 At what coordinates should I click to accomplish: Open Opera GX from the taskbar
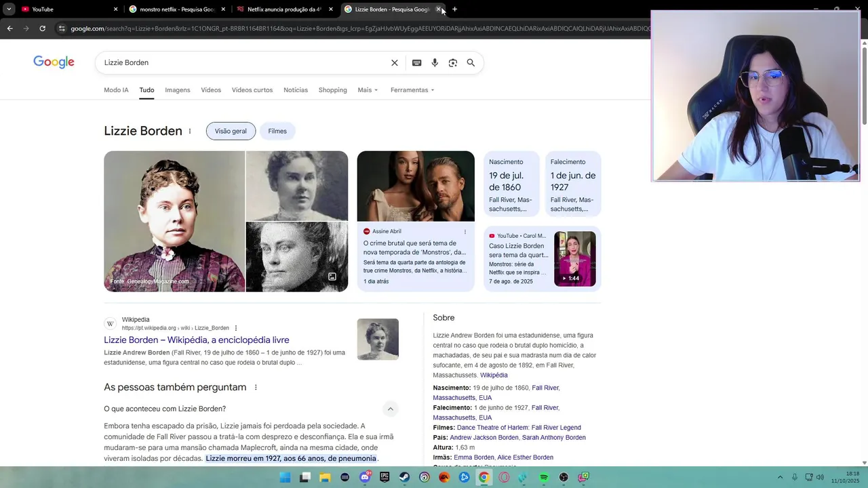[504, 477]
